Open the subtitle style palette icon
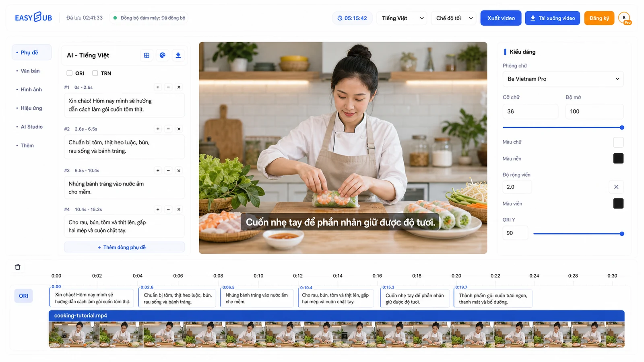Image resolution: width=644 pixels, height=362 pixels. [x=162, y=56]
